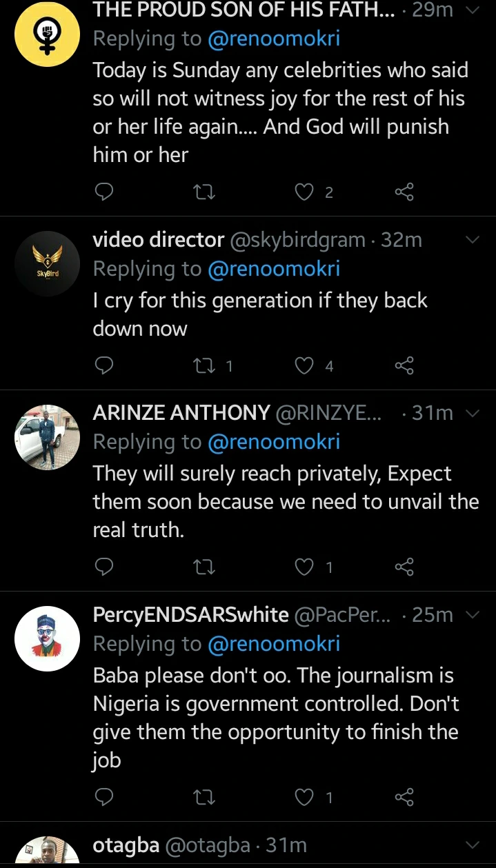This screenshot has height=868, width=496.
Task: Open options chevron on video director's tweet
Action: coord(473,240)
